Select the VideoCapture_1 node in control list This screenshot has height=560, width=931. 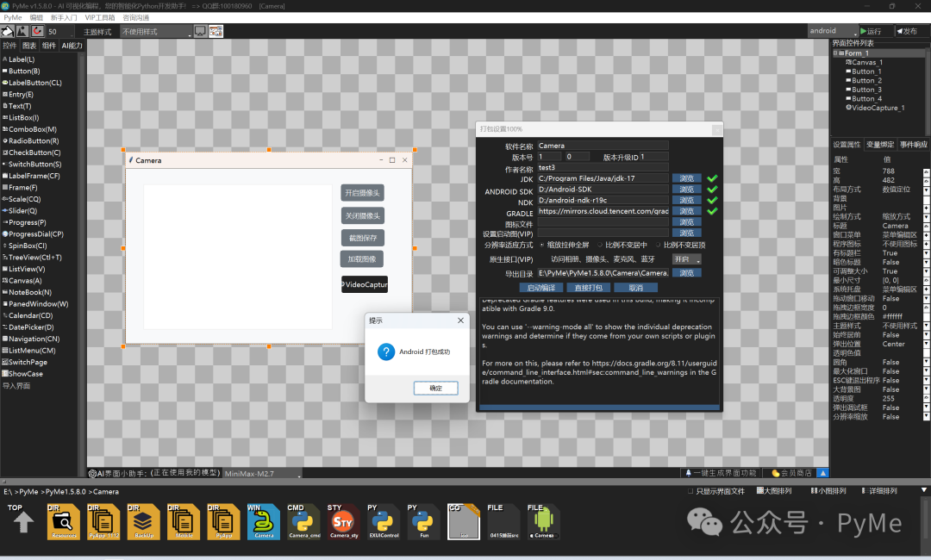(875, 108)
